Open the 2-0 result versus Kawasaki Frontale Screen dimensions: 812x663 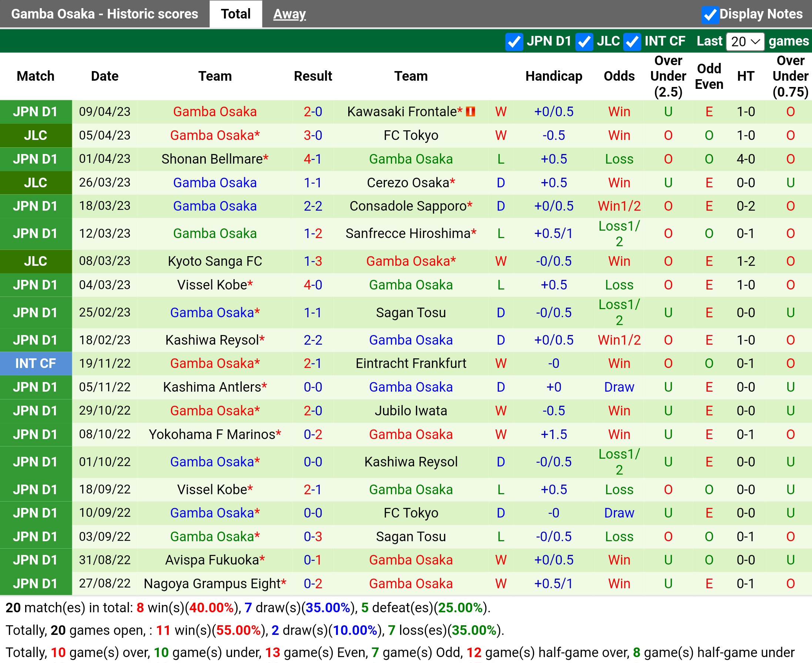coord(313,111)
